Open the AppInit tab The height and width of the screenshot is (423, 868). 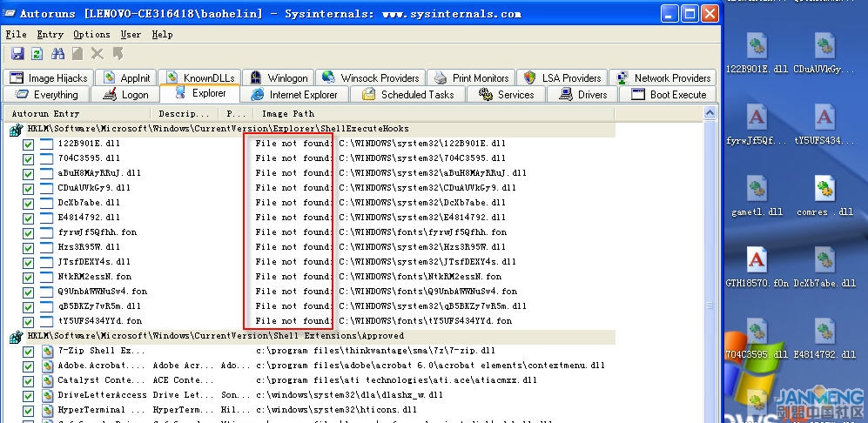click(126, 78)
